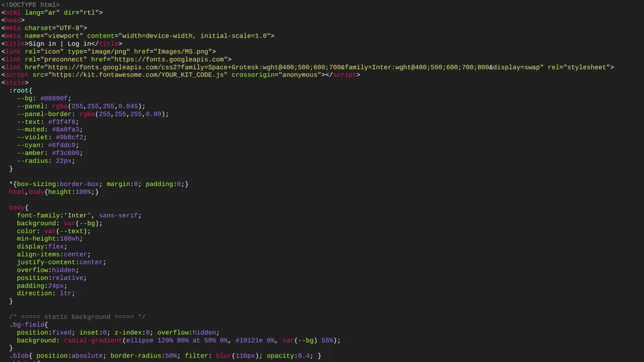Click the preconnect fonts.googleapis.com line
644x362 pixels.
(x=116, y=59)
